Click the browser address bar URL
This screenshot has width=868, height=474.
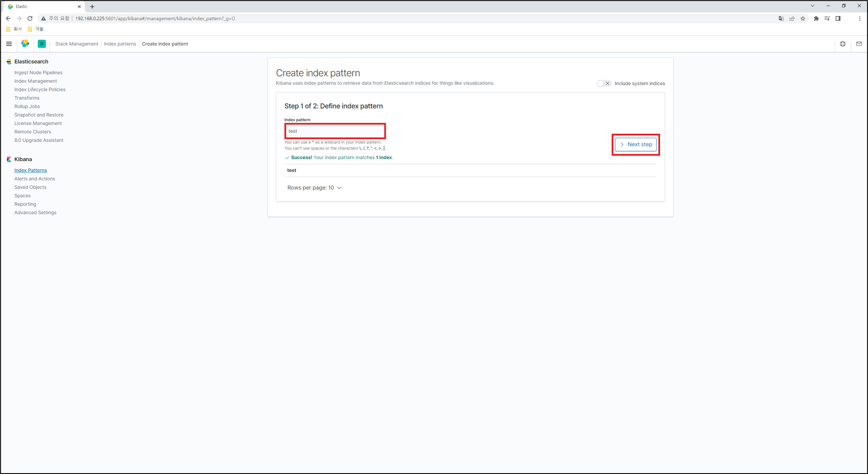155,19
